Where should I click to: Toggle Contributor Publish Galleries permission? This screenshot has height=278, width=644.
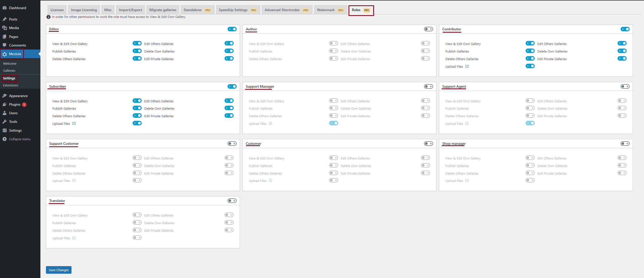coord(530,51)
